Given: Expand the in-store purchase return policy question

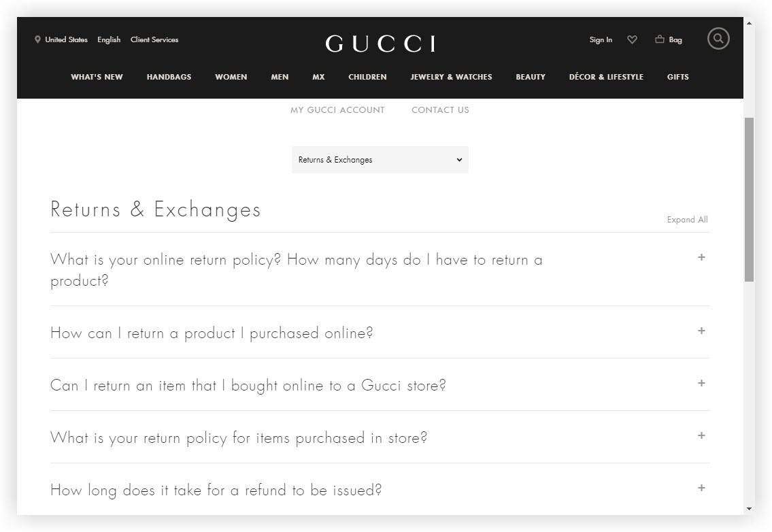Looking at the screenshot, I should (x=701, y=435).
